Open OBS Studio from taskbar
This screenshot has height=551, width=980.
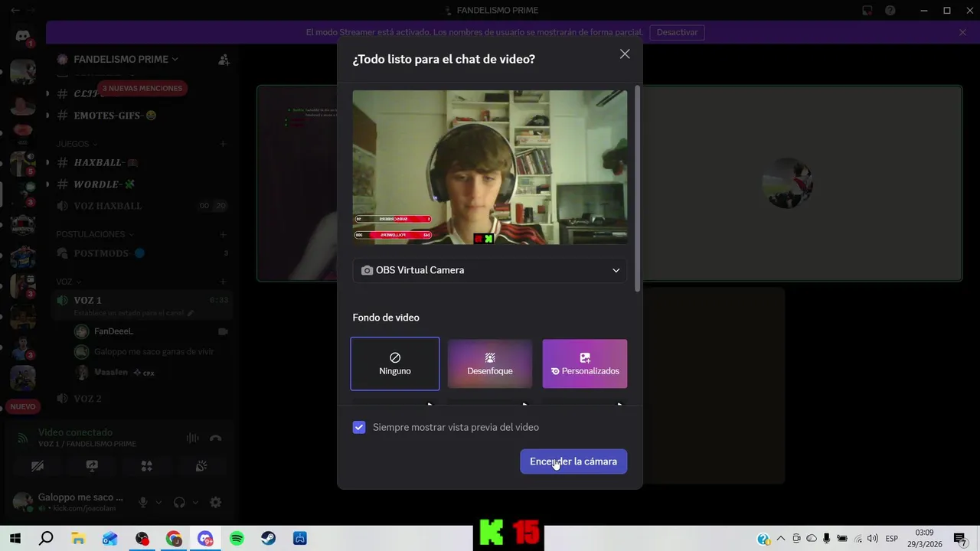point(142,538)
